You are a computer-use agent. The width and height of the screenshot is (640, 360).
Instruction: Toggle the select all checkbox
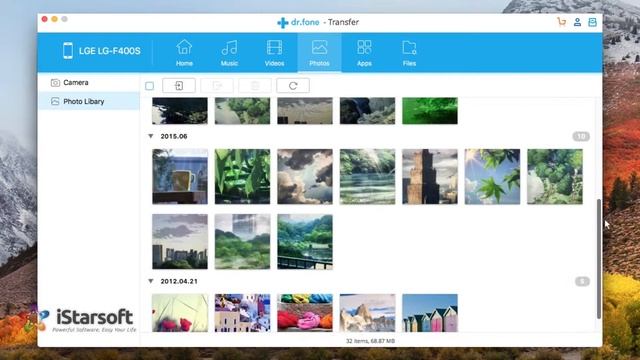click(x=149, y=86)
